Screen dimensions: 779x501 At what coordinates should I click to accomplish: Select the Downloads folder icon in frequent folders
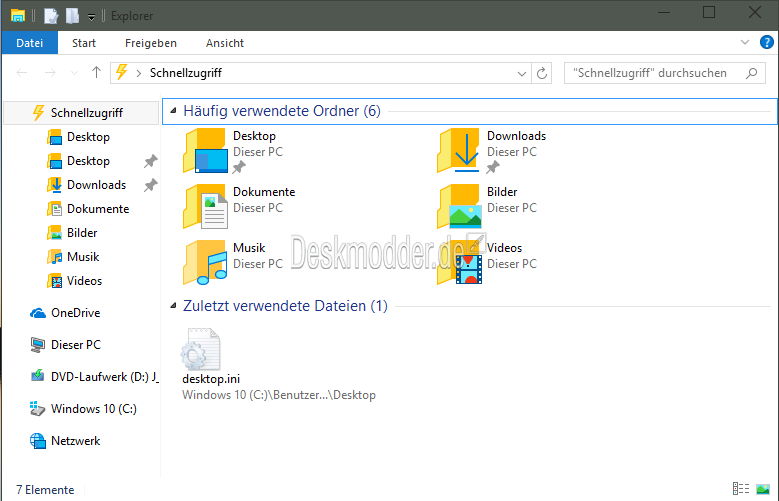coord(459,151)
